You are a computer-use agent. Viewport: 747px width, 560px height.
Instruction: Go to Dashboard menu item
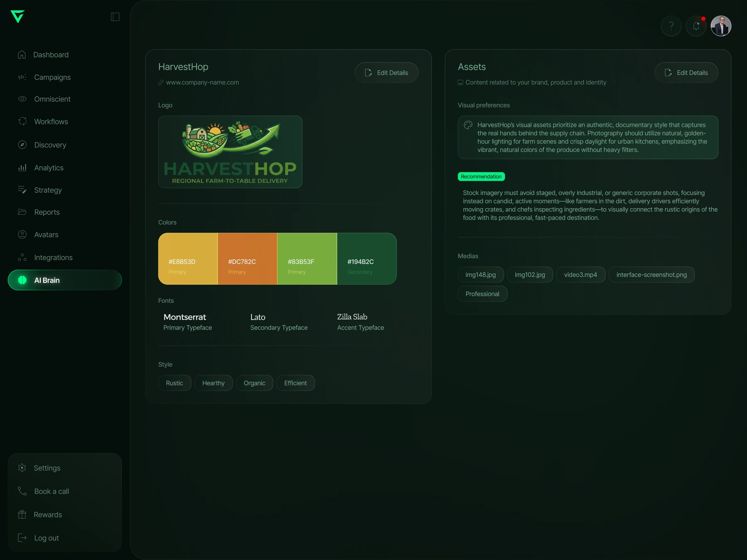point(65,55)
